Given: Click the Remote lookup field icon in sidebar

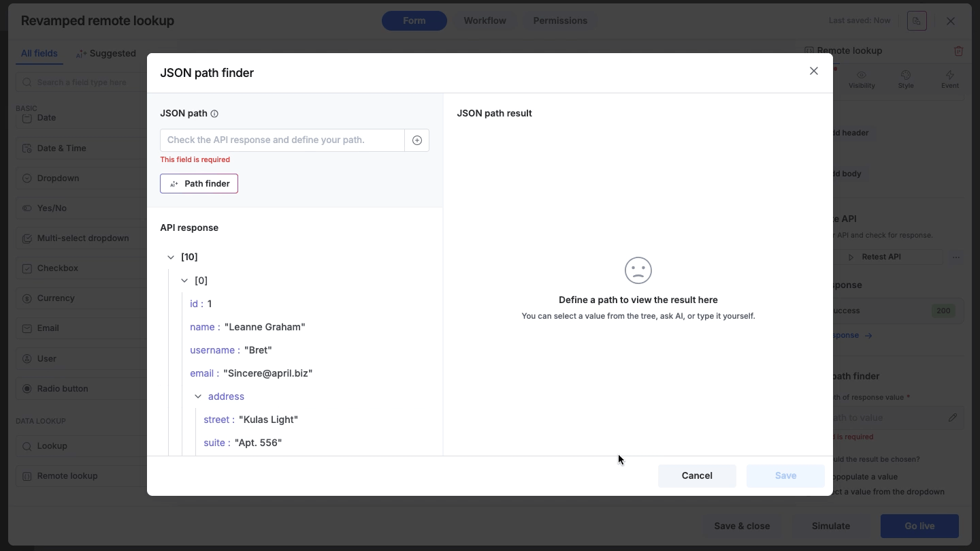Looking at the screenshot, I should (27, 476).
